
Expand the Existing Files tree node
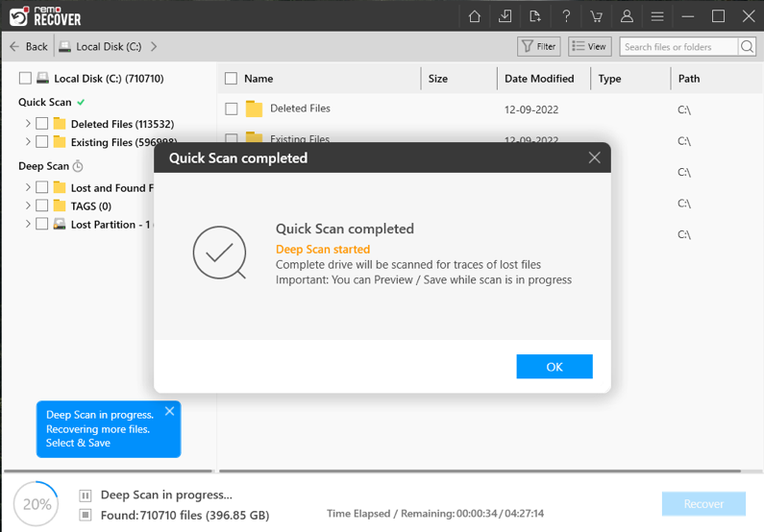click(x=28, y=141)
